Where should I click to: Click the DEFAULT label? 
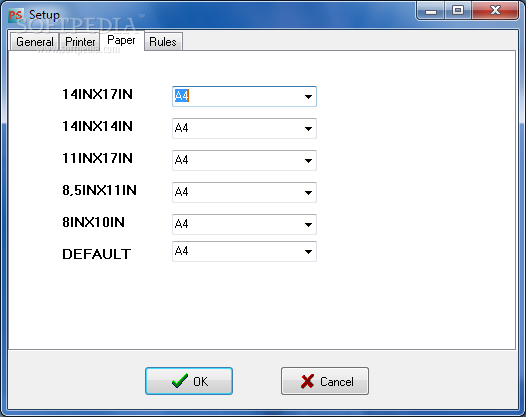97,254
